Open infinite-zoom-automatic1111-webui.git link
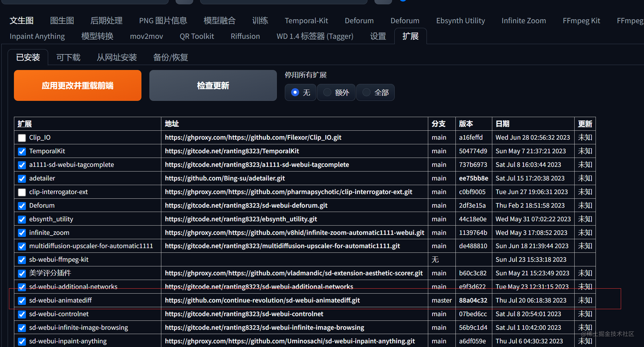 pos(294,233)
